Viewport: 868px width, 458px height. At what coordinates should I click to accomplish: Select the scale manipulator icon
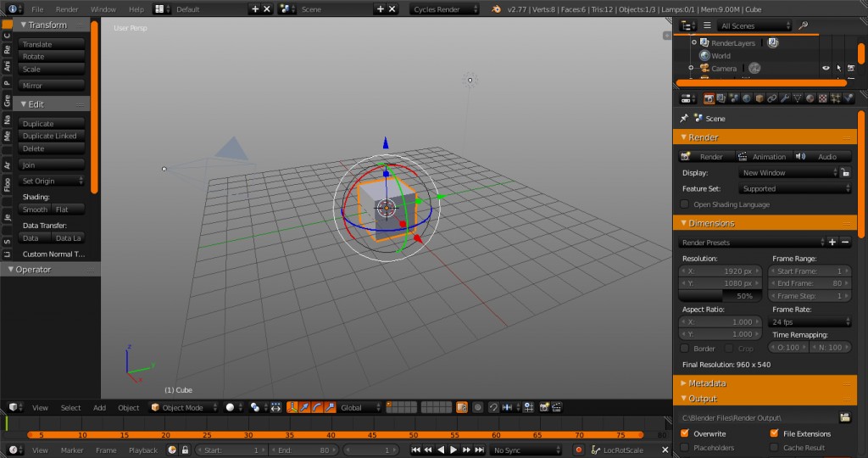[x=330, y=408]
